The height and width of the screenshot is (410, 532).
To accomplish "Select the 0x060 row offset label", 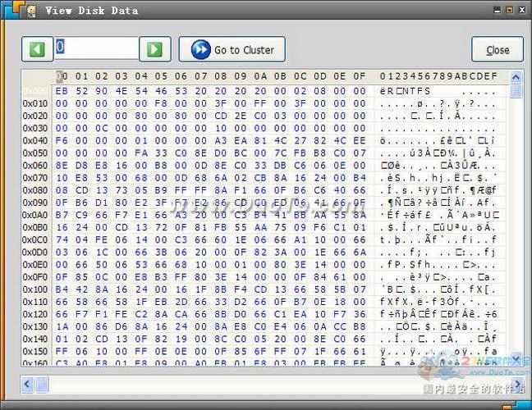I will coord(35,166).
